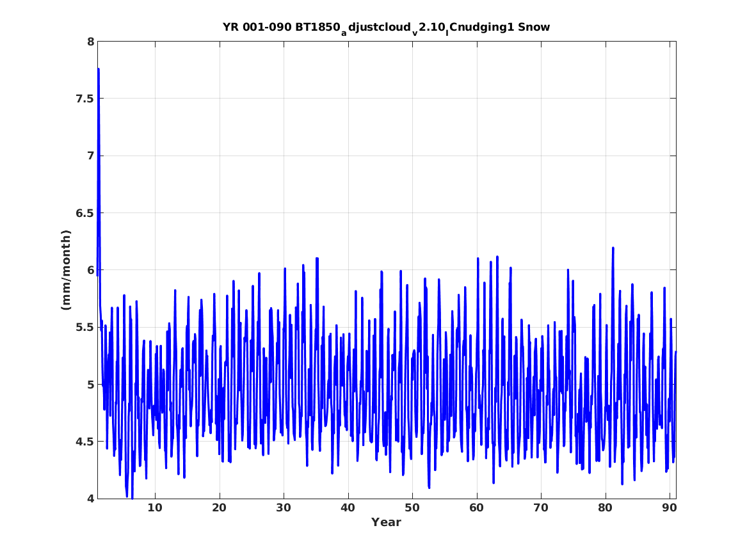
Task: Click the 'Year' x-axis label
Action: coord(386,522)
